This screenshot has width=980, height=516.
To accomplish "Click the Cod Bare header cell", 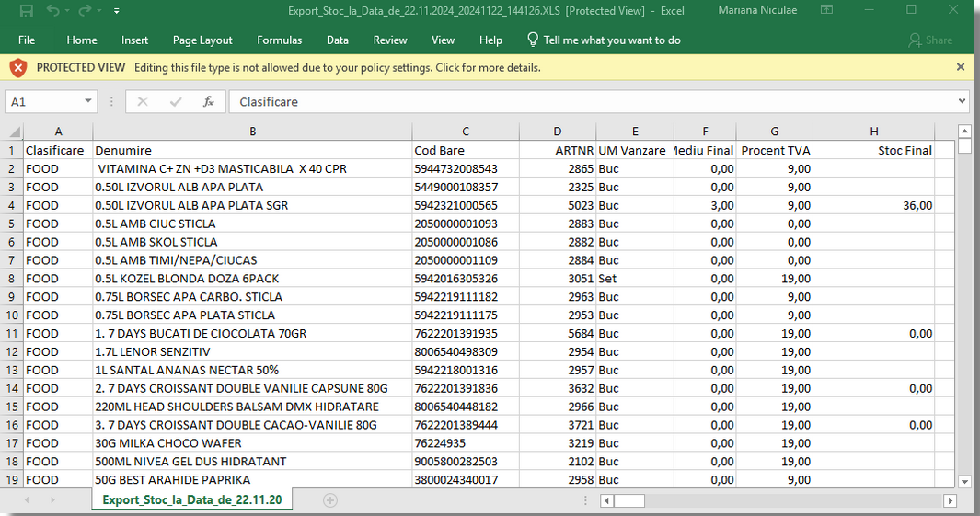I will [466, 151].
